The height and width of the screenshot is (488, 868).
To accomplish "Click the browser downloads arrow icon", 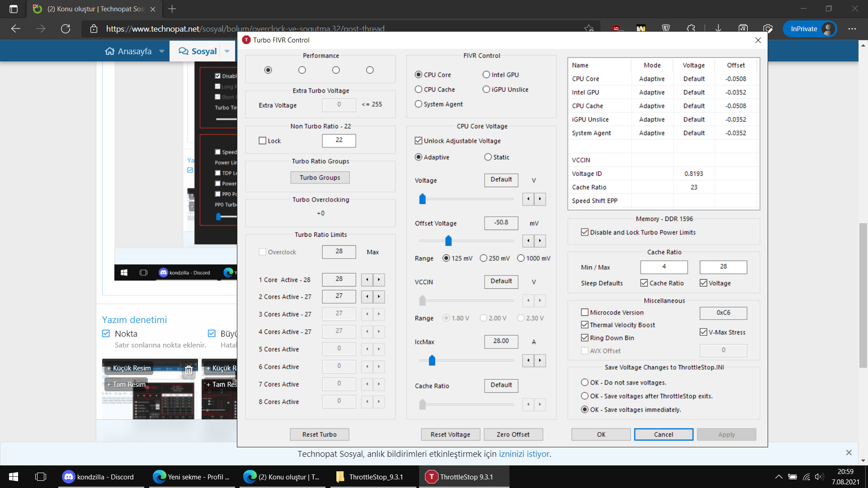I will coord(718,29).
